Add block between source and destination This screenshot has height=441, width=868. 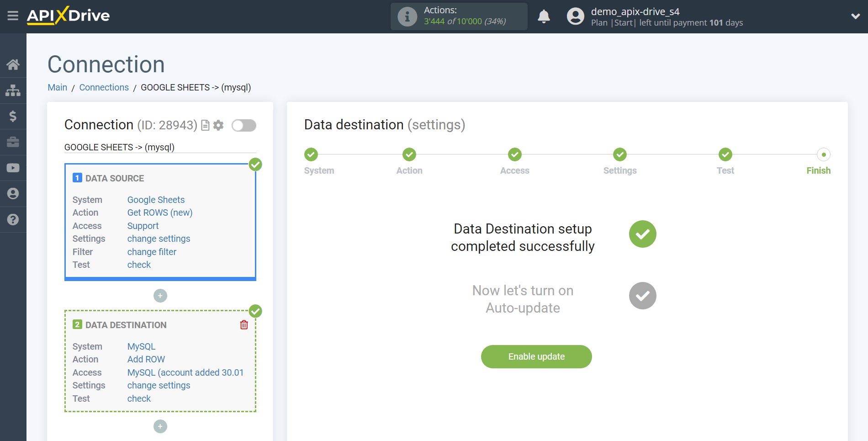[160, 296]
